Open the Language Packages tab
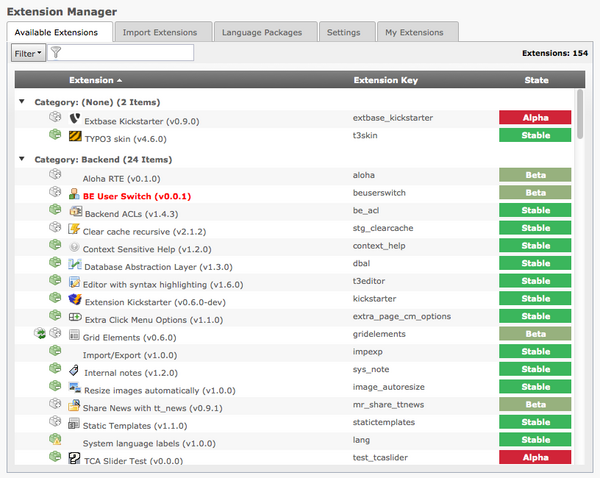The height and width of the screenshot is (478, 600). click(264, 32)
